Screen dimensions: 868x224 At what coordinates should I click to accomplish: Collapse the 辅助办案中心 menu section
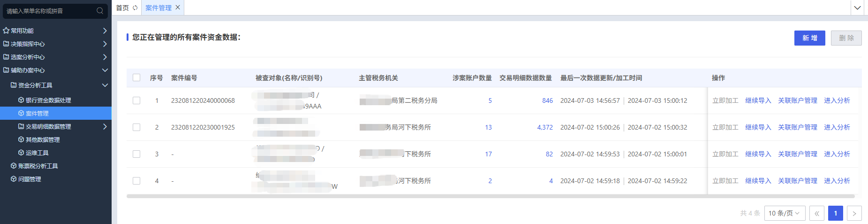click(x=105, y=70)
